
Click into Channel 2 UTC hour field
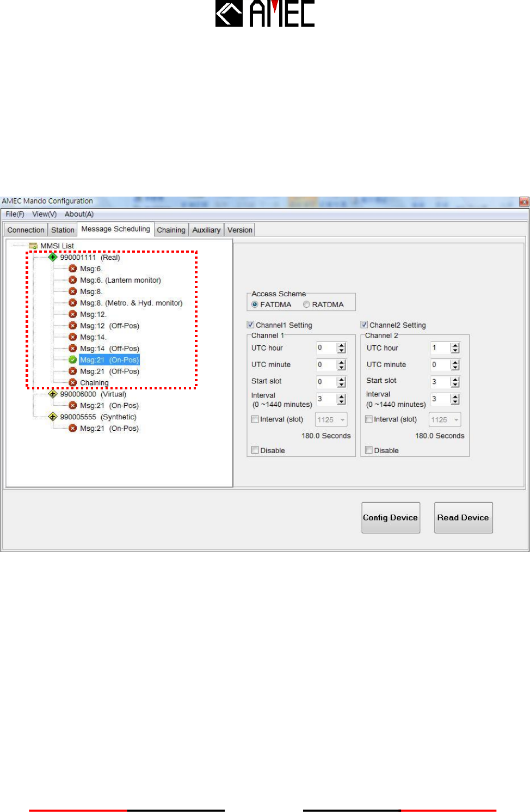point(441,348)
